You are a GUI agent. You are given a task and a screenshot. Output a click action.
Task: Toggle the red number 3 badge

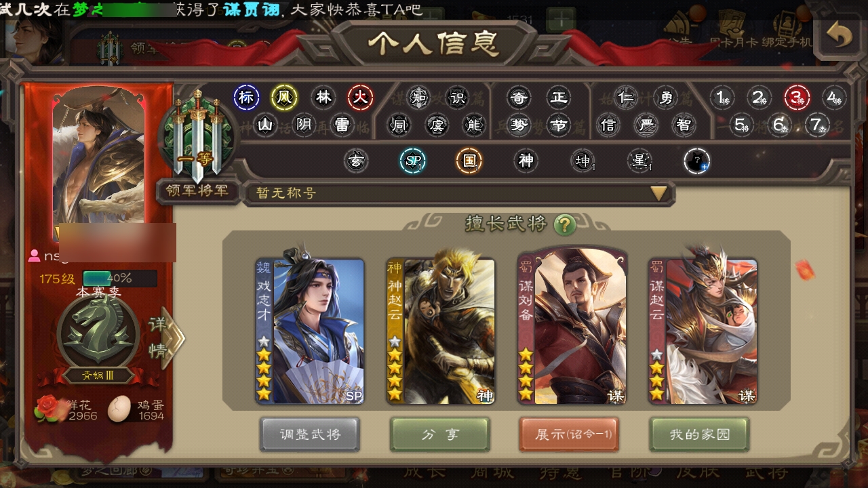click(797, 98)
